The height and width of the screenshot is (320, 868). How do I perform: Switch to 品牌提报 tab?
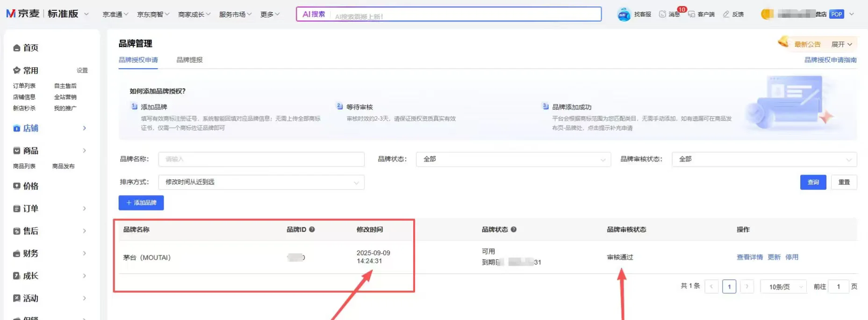tap(189, 60)
